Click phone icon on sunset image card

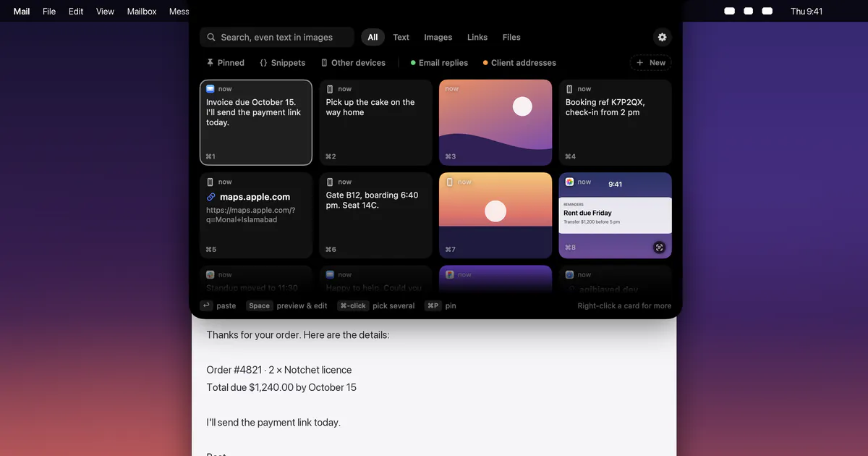point(450,182)
